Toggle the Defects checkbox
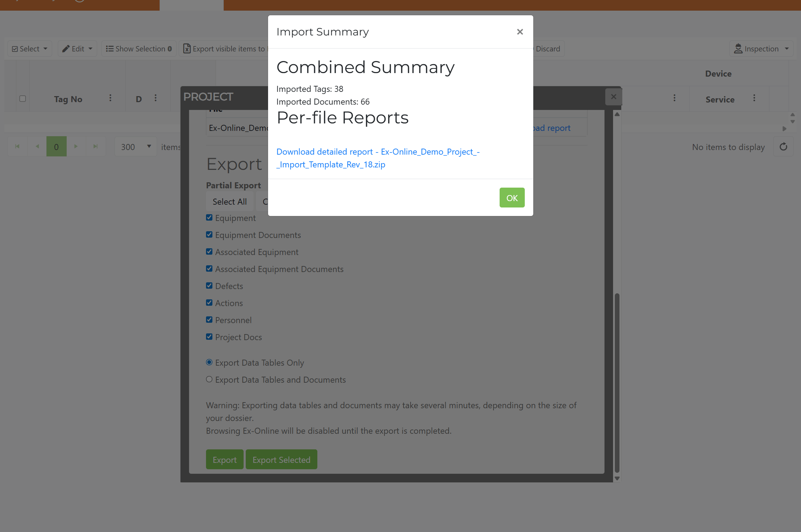This screenshot has height=532, width=801. [x=209, y=286]
